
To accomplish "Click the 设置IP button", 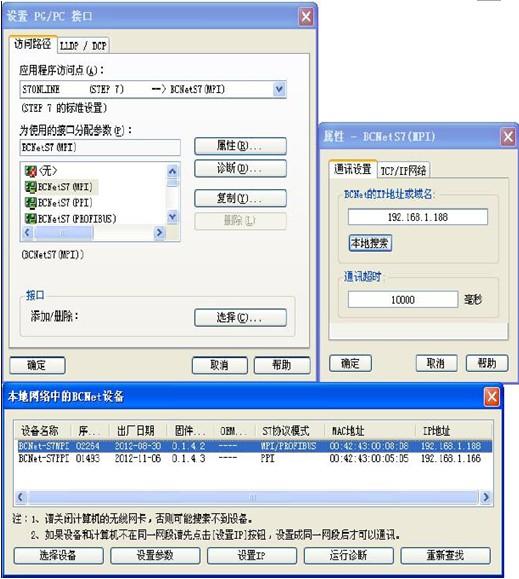I will click(x=252, y=555).
